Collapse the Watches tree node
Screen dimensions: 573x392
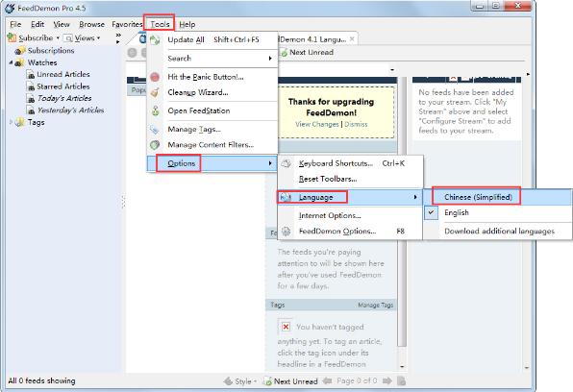tap(11, 62)
